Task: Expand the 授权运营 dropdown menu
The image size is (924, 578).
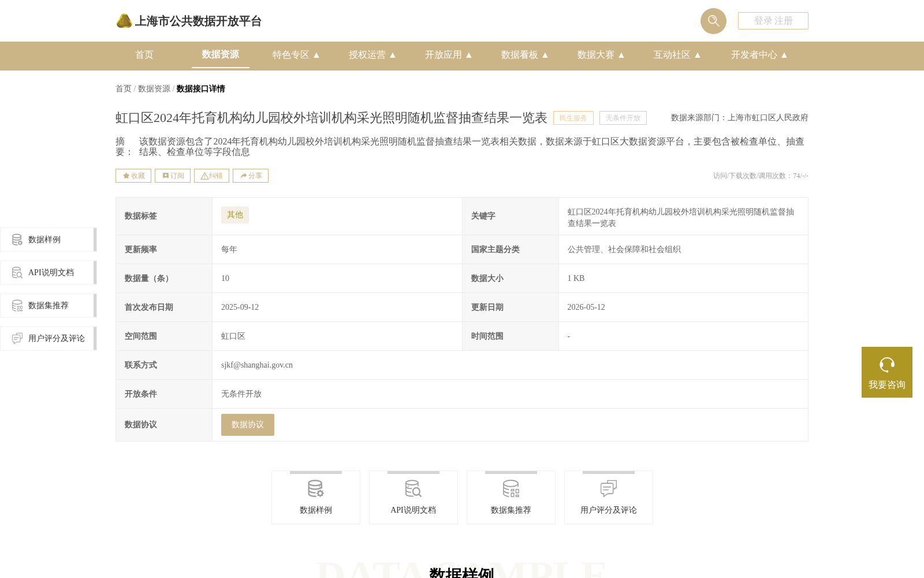Action: [x=372, y=55]
